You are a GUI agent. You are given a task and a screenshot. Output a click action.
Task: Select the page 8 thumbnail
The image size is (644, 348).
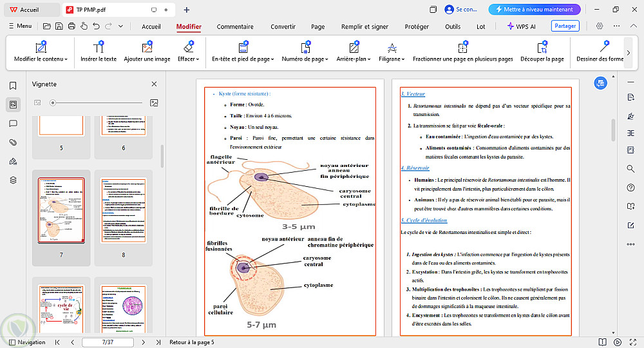[x=123, y=211]
